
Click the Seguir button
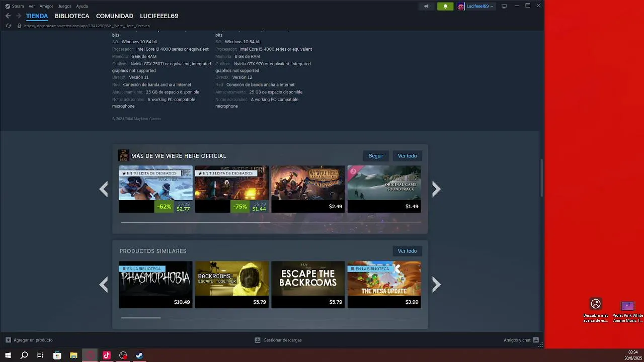click(x=376, y=156)
